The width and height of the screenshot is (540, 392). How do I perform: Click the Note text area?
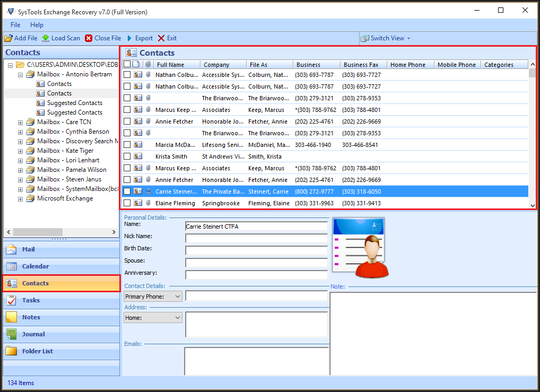(433, 334)
